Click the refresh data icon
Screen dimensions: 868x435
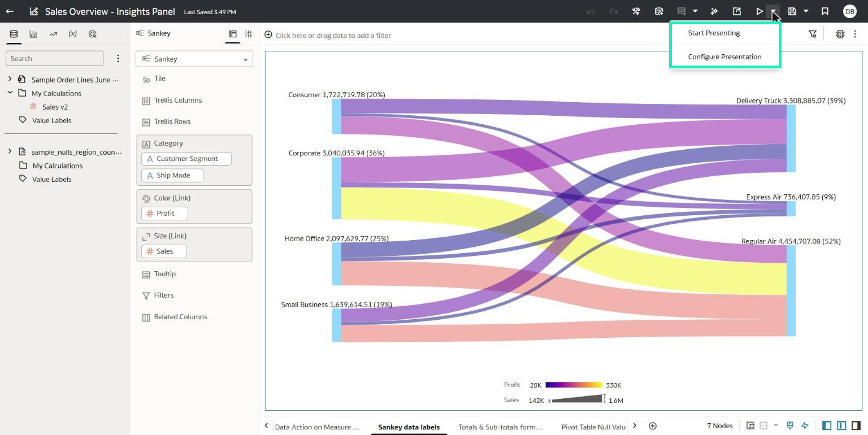pyautogui.click(x=658, y=11)
